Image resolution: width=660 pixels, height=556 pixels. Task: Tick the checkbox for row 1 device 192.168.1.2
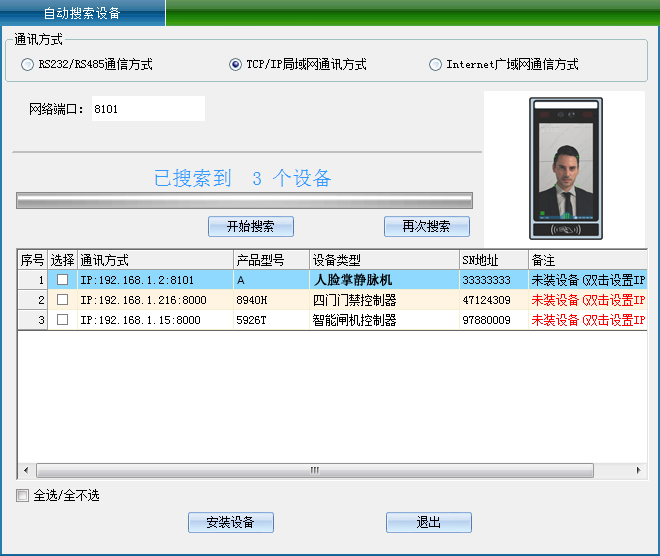point(62,279)
